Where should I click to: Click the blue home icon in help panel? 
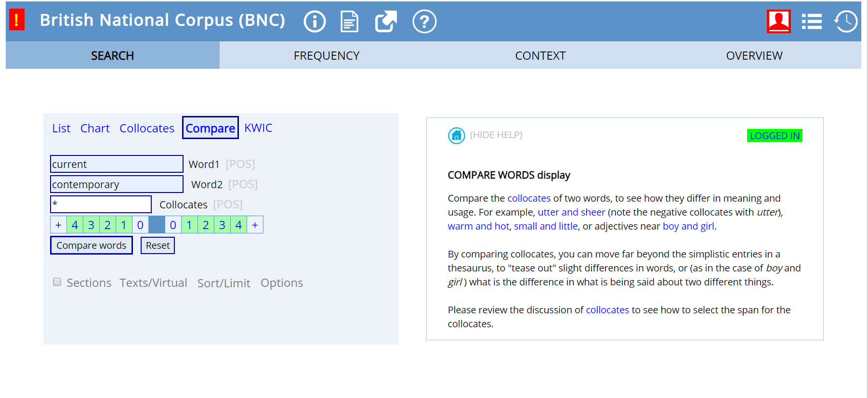[456, 136]
